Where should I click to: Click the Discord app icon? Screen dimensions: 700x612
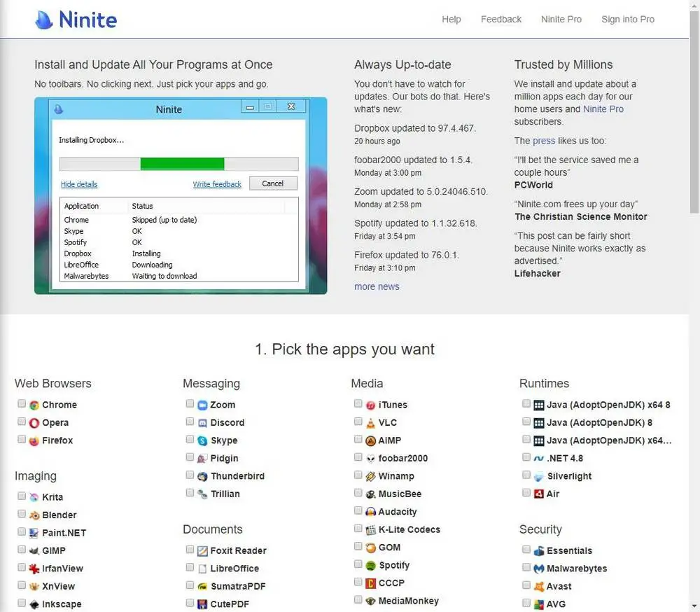point(203,423)
